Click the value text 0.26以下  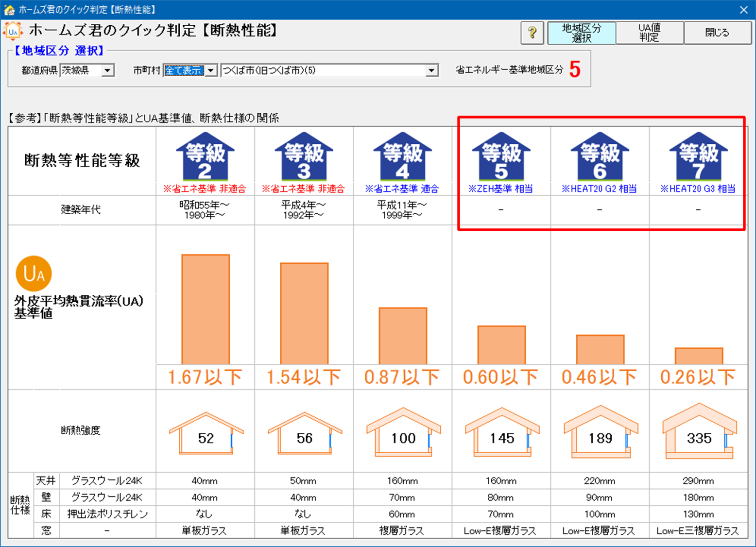[698, 377]
